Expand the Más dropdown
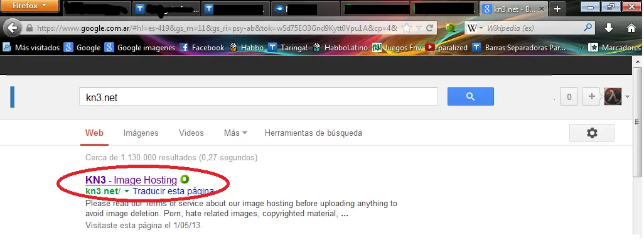Image resolution: width=644 pixels, height=242 pixels. click(x=235, y=133)
